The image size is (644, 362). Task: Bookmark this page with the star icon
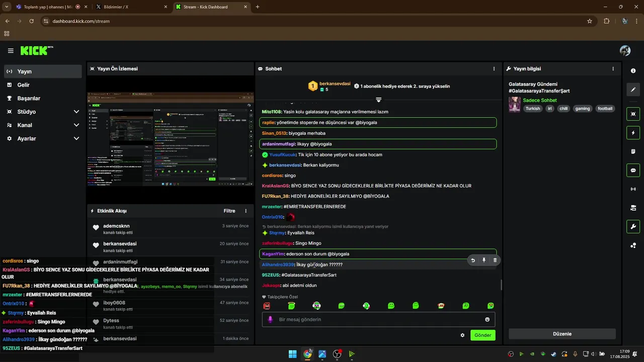coord(589,21)
